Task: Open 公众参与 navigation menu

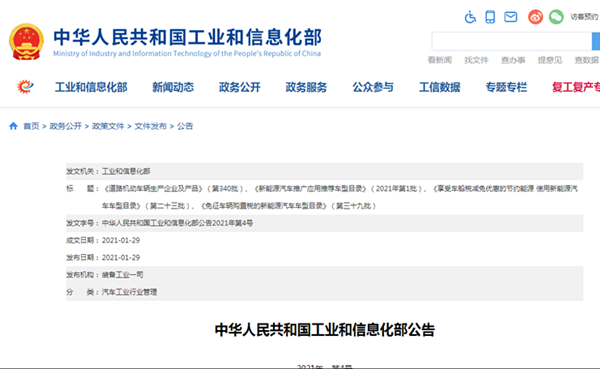Action: point(373,87)
